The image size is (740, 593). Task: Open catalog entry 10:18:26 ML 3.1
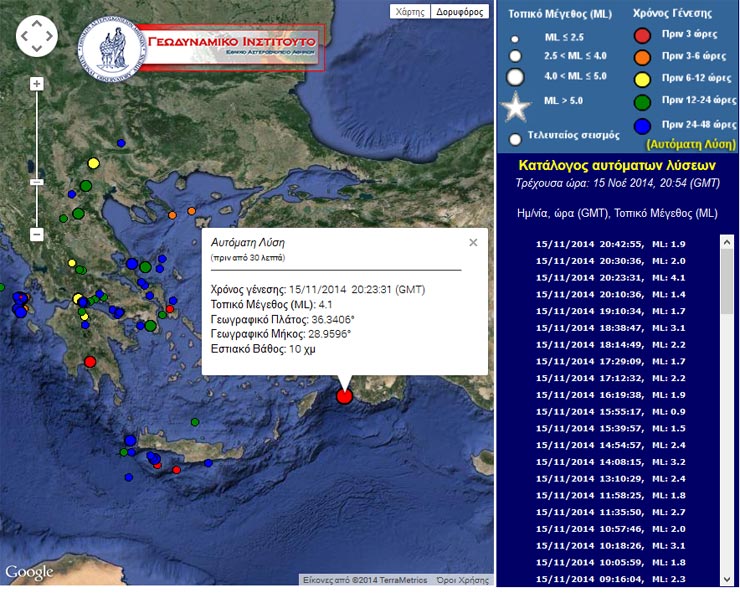611,546
